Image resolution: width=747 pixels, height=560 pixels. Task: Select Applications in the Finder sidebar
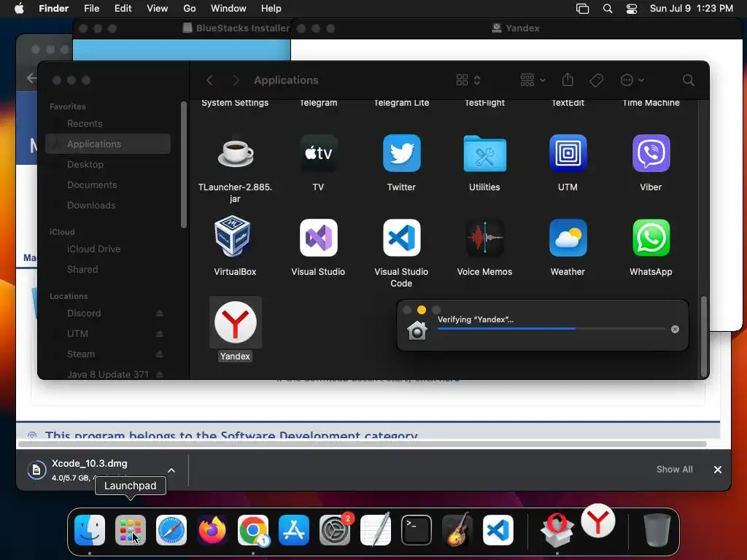click(108, 144)
